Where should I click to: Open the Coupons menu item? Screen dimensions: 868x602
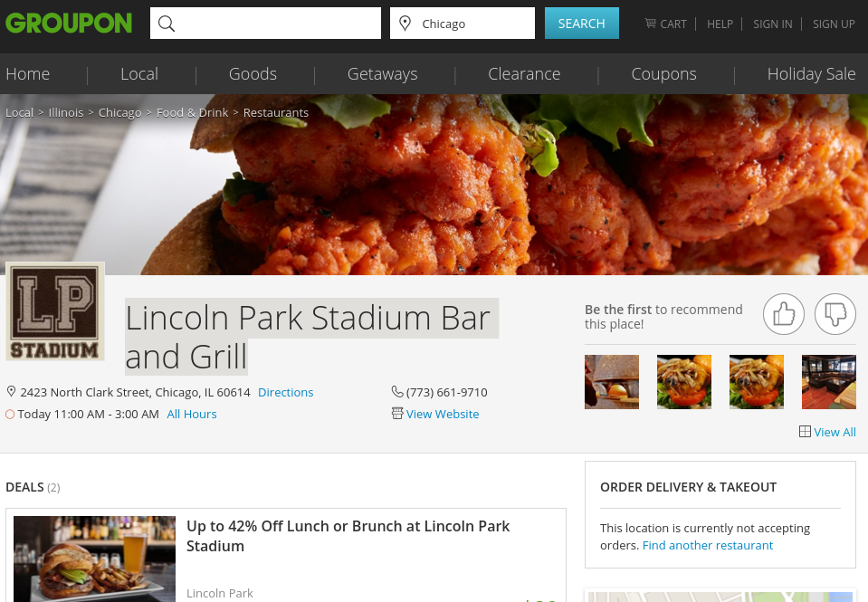(663, 73)
